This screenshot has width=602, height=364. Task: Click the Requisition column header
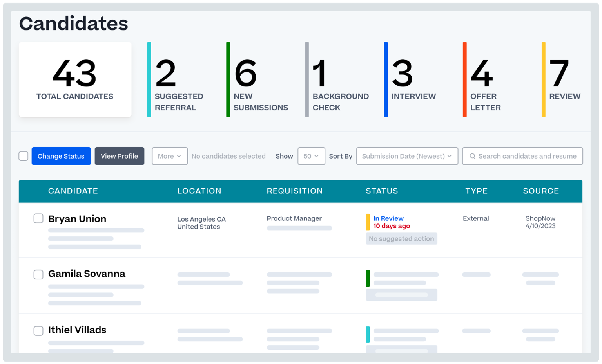point(295,191)
